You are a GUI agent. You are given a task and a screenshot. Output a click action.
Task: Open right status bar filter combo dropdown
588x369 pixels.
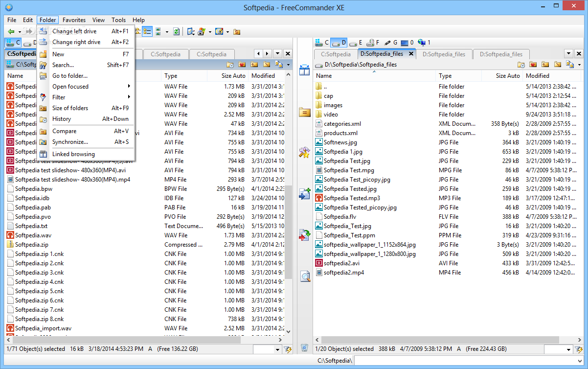coord(569,349)
